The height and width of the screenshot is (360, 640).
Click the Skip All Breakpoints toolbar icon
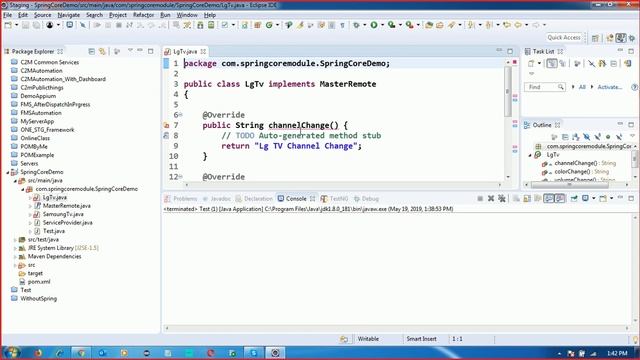click(x=83, y=25)
